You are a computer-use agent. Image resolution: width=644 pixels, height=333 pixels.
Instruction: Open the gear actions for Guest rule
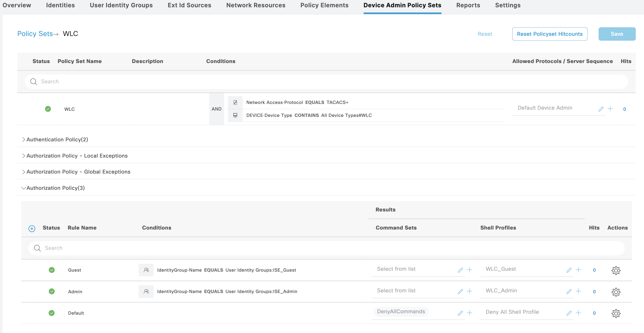[x=616, y=270]
